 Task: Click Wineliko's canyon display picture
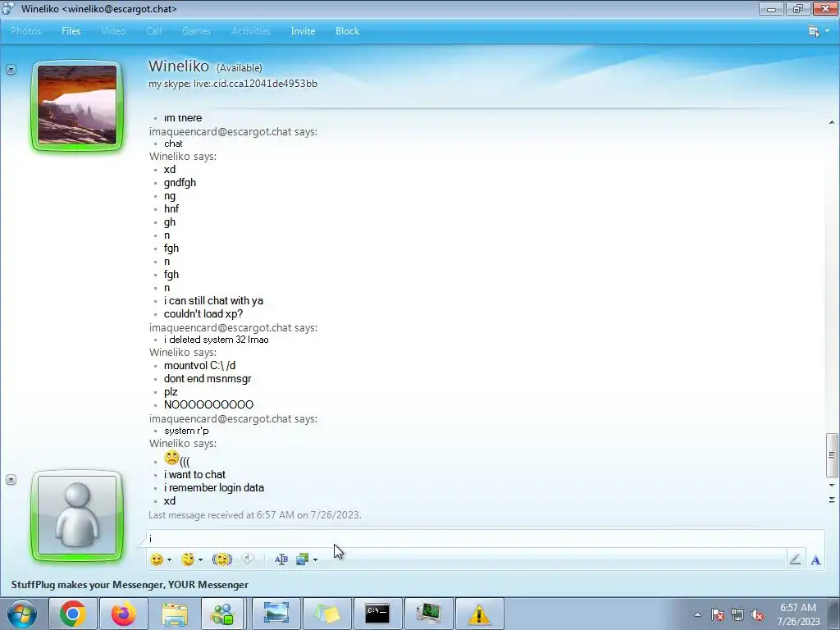pyautogui.click(x=77, y=106)
